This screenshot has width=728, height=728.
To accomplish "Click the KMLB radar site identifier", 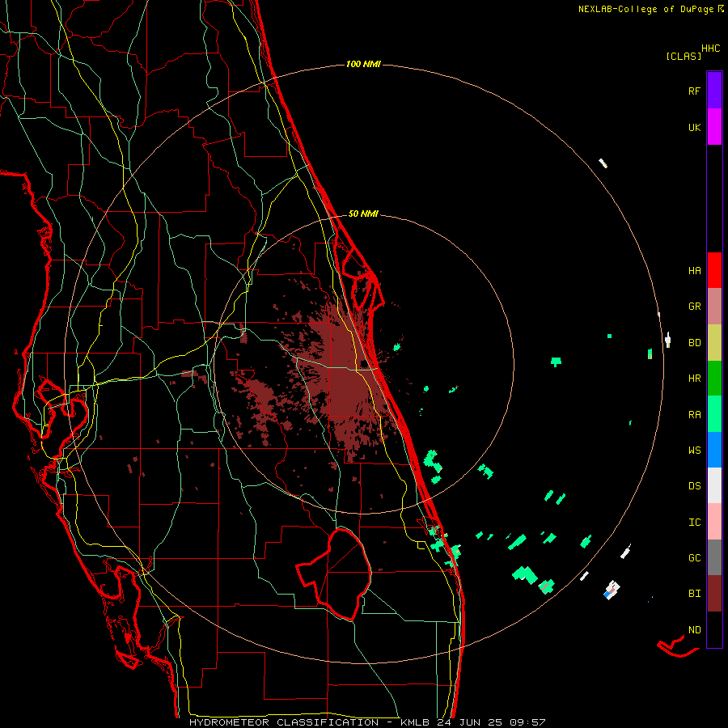I will pyautogui.click(x=415, y=722).
